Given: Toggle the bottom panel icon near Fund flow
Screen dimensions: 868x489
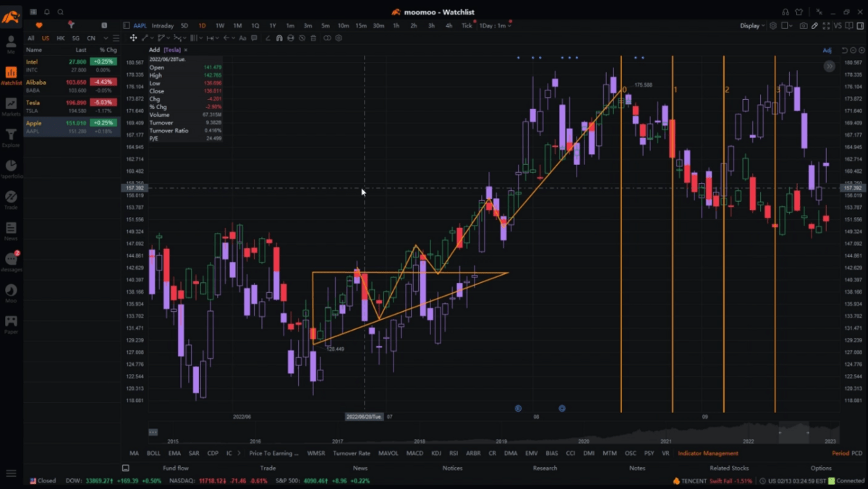Looking at the screenshot, I should tap(125, 468).
